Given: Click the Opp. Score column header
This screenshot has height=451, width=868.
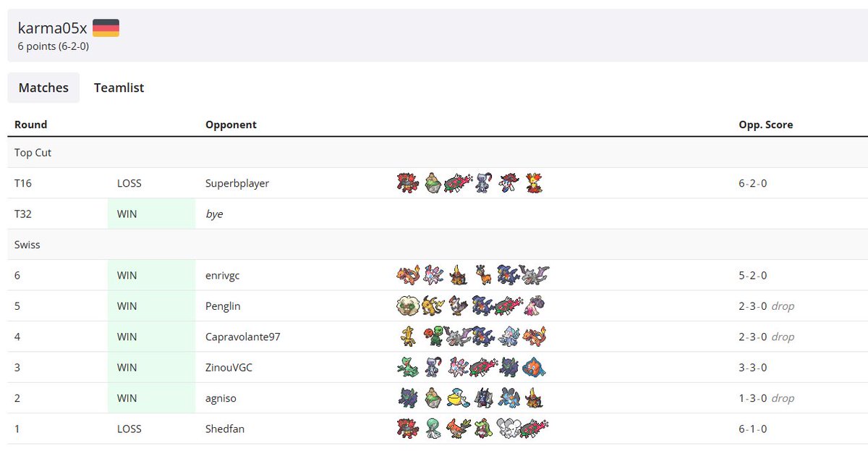Looking at the screenshot, I should tap(765, 125).
